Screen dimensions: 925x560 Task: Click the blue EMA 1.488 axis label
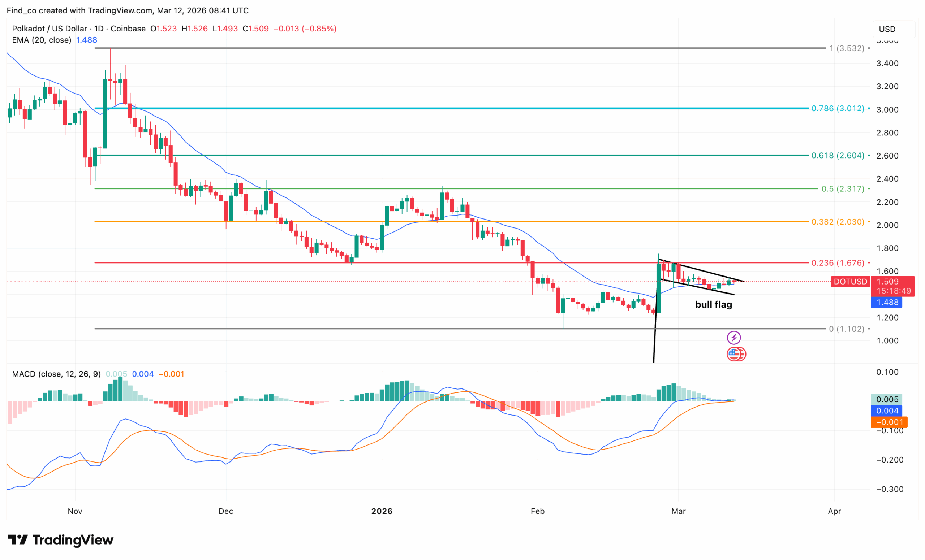[886, 302]
